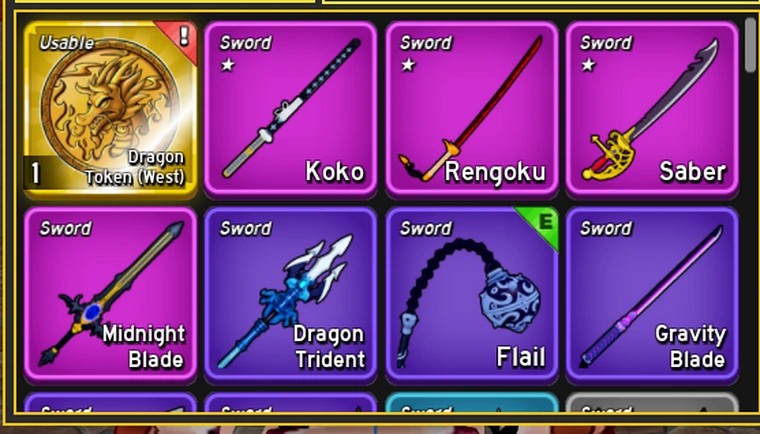Click the red exclamation alert badge
Image resolution: width=760 pixels, height=434 pixels.
[181, 38]
